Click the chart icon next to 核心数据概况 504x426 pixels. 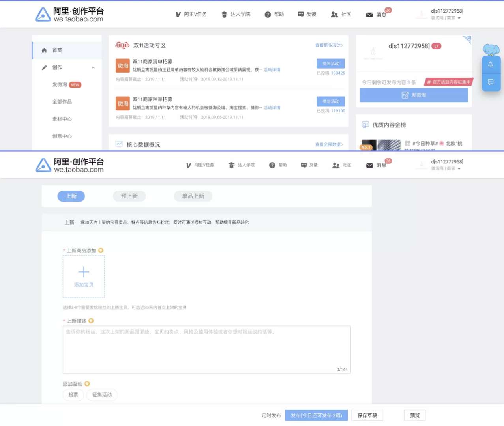point(119,144)
